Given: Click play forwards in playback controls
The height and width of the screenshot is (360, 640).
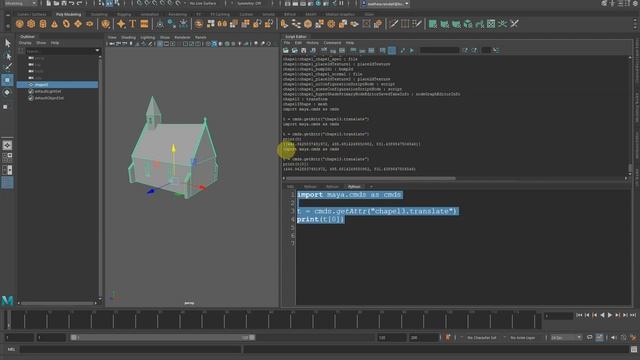Looking at the screenshot, I should point(610,315).
